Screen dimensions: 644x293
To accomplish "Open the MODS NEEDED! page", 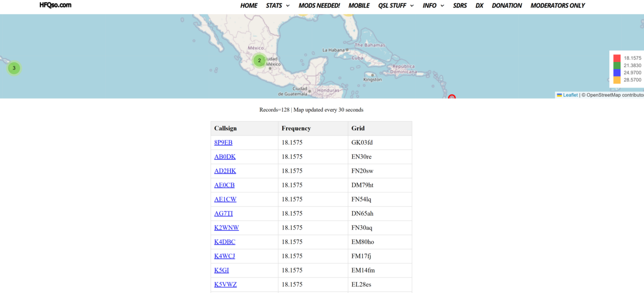I will click(319, 6).
